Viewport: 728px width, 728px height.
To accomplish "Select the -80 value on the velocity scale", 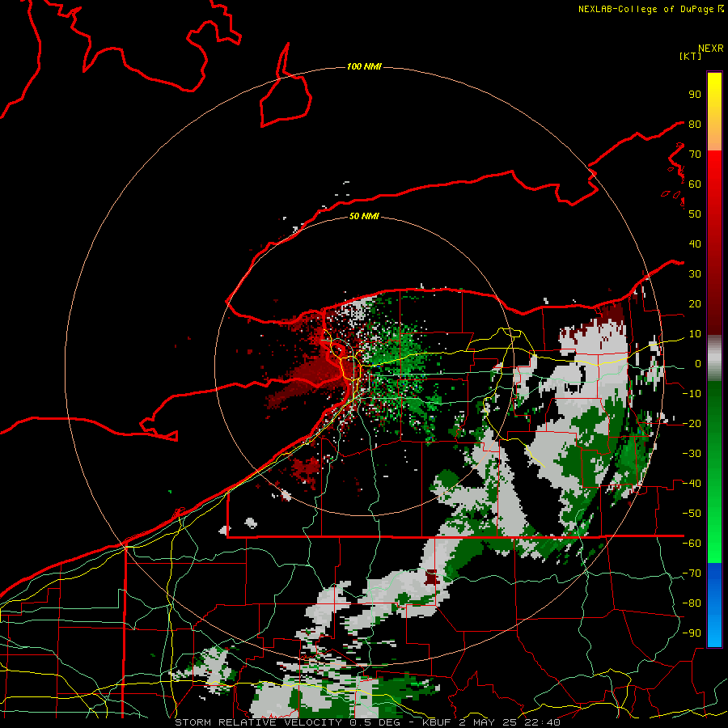I will 692,603.
